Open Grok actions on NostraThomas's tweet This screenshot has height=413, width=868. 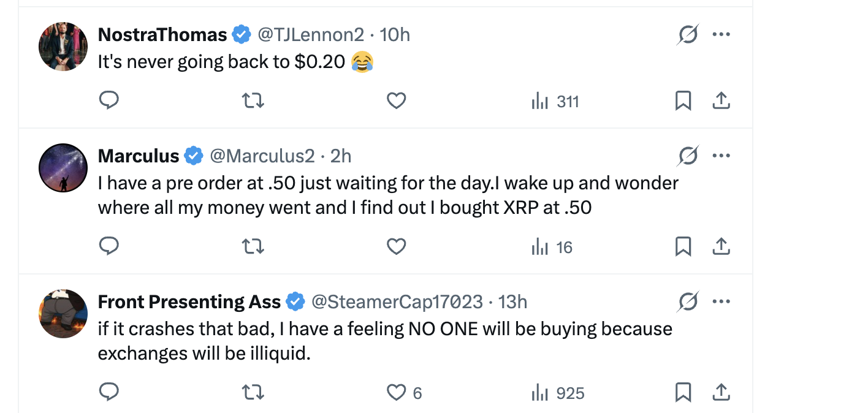point(688,34)
